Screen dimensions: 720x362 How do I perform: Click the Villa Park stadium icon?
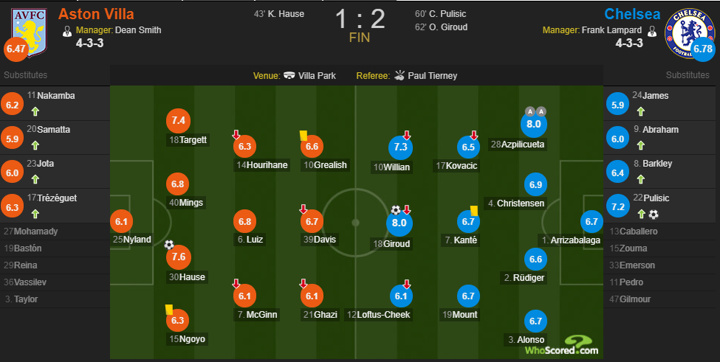coord(289,75)
